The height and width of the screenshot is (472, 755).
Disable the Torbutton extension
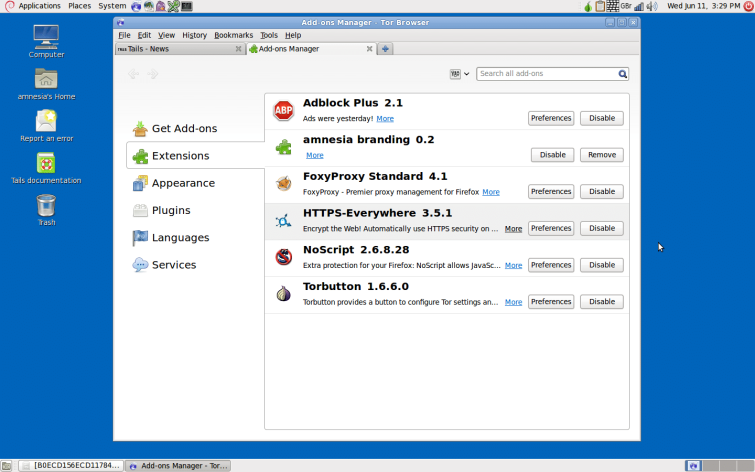[602, 302]
